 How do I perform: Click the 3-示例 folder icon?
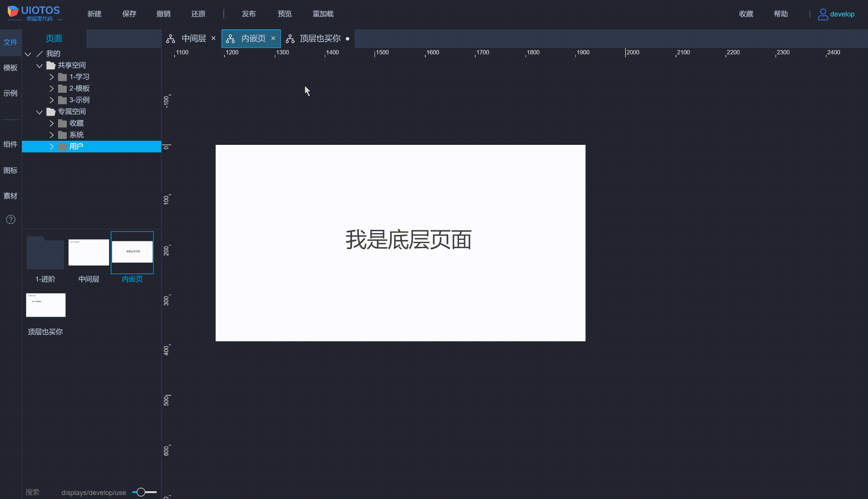(x=63, y=100)
